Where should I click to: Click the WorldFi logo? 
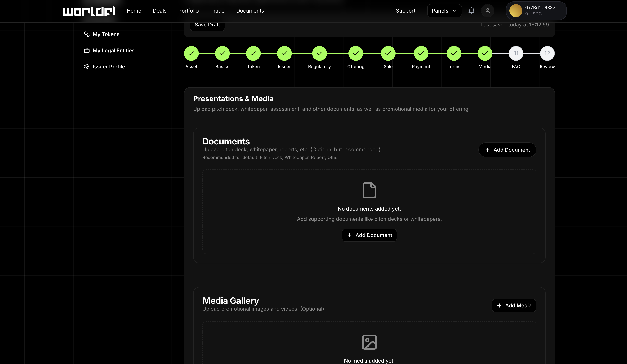coord(89,11)
